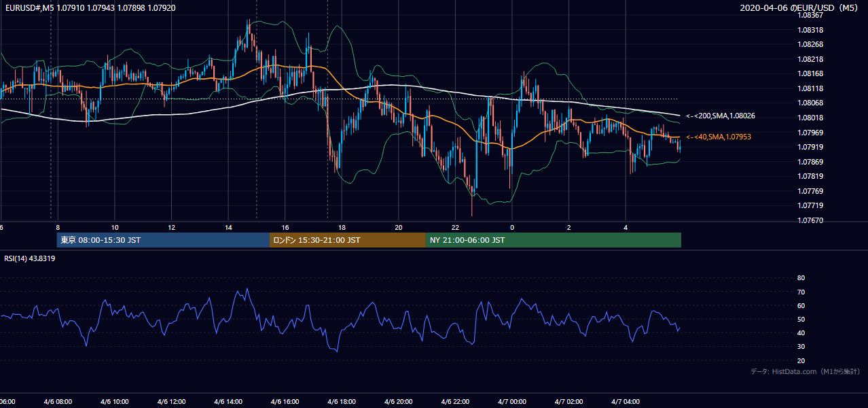This screenshot has height=408, width=868.
Task: Click the 2020-04-06 EUR/USD (M5) chart title
Action: 800,8
